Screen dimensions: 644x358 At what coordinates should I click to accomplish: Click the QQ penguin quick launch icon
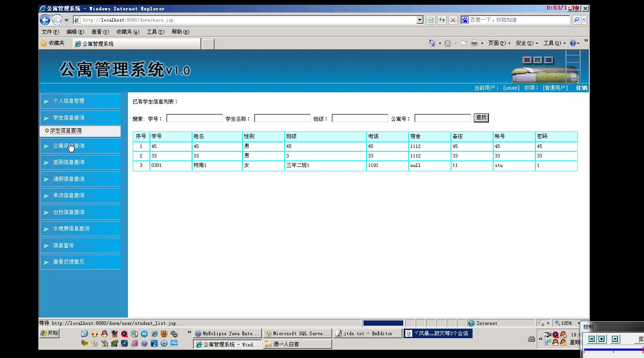click(x=104, y=334)
